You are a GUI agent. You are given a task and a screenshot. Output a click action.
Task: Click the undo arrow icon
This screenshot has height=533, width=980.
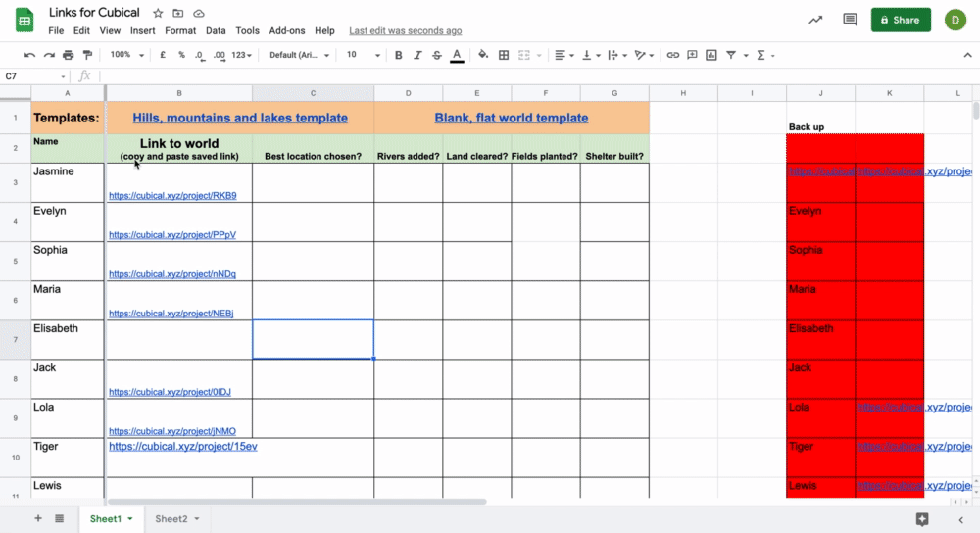29,55
